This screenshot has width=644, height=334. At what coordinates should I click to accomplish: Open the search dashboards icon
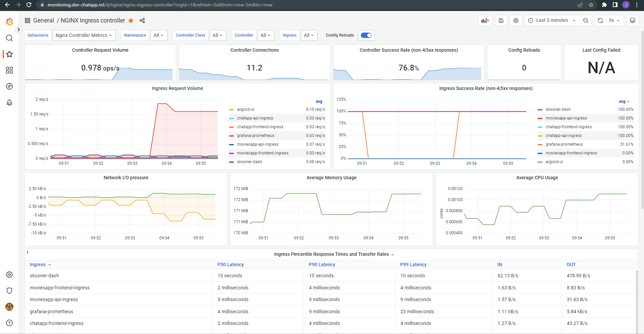coord(9,38)
